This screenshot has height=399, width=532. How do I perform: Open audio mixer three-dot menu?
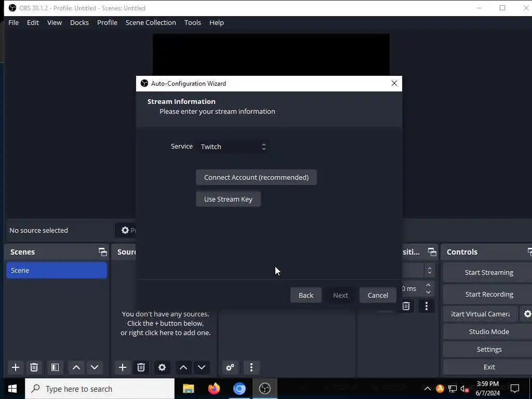click(251, 367)
